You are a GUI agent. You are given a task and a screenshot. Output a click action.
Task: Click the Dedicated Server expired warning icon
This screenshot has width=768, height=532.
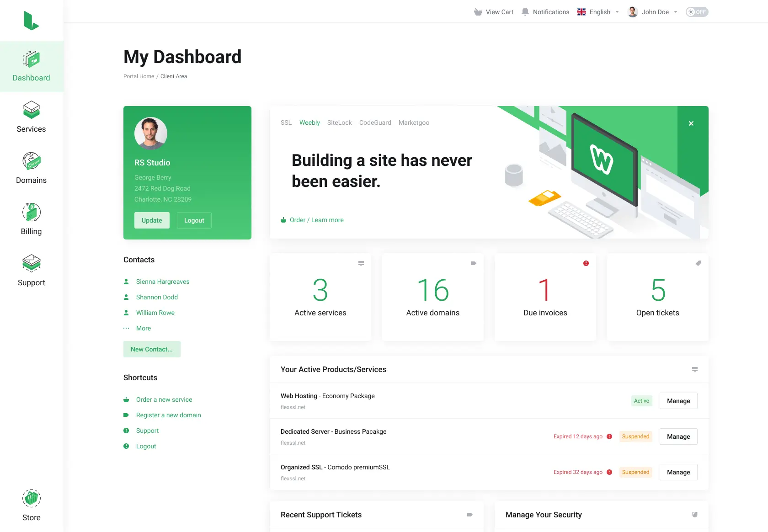[609, 436]
